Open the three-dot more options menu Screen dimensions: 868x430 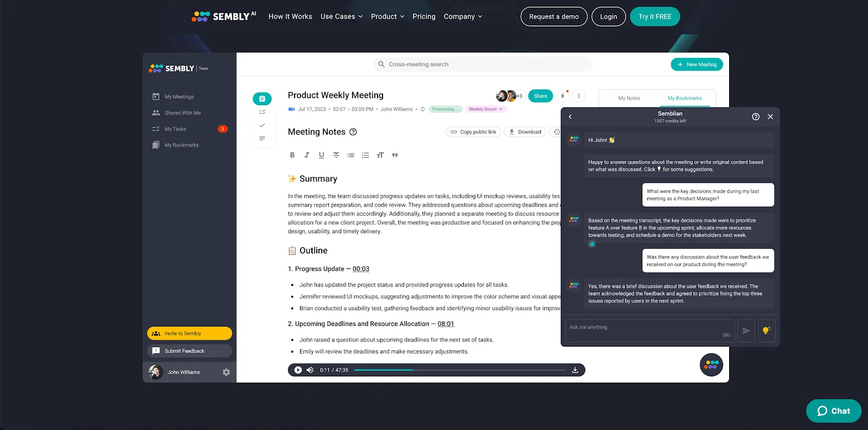click(579, 96)
